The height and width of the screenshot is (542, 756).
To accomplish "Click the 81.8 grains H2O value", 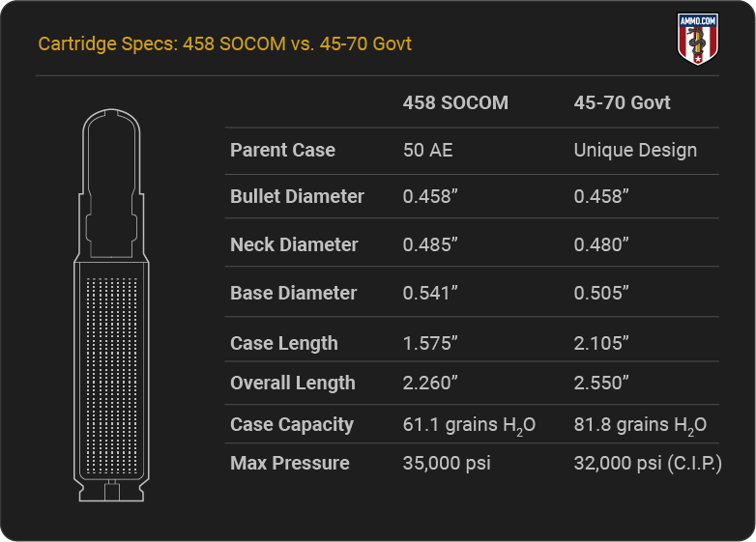I will (640, 425).
